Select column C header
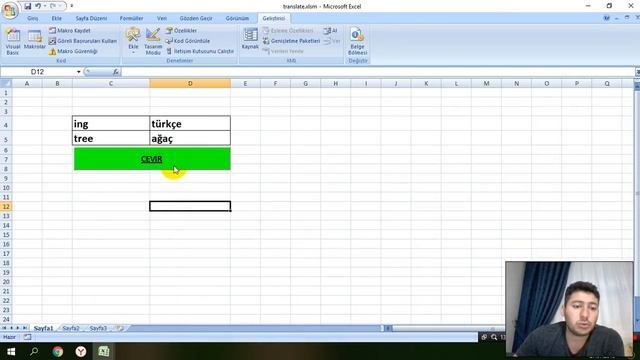 [111, 83]
